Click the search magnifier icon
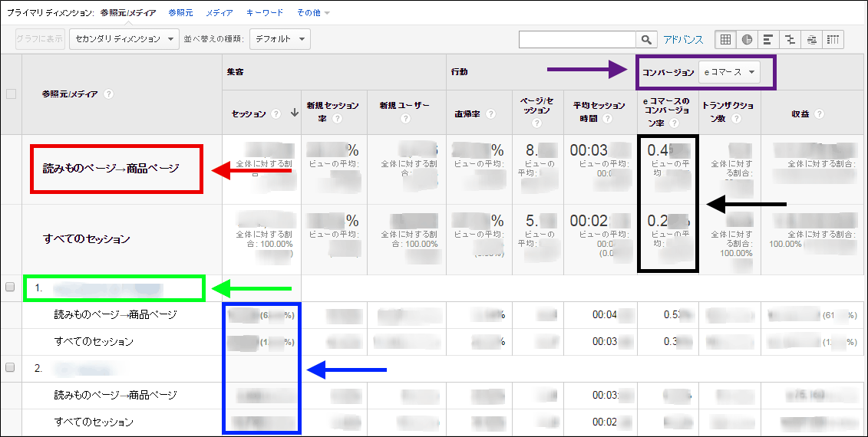The width and height of the screenshot is (868, 437). pos(647,40)
